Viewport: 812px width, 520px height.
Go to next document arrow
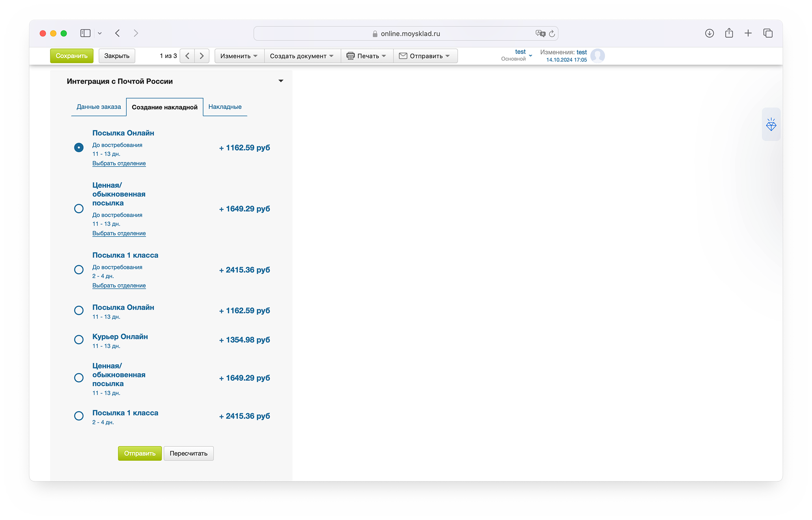tap(202, 56)
